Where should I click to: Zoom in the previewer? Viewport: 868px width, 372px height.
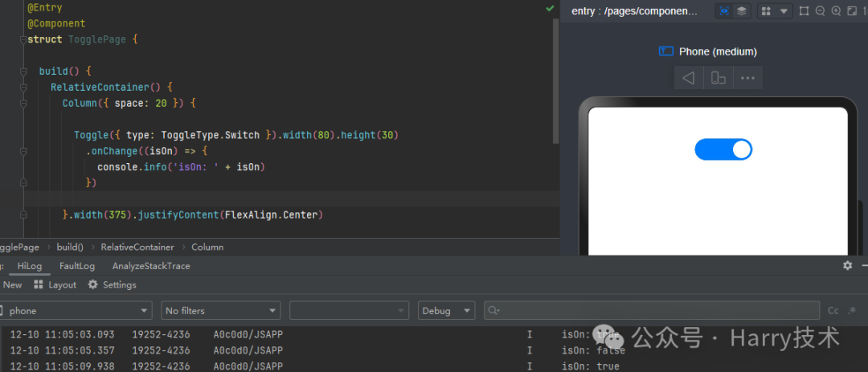click(837, 11)
